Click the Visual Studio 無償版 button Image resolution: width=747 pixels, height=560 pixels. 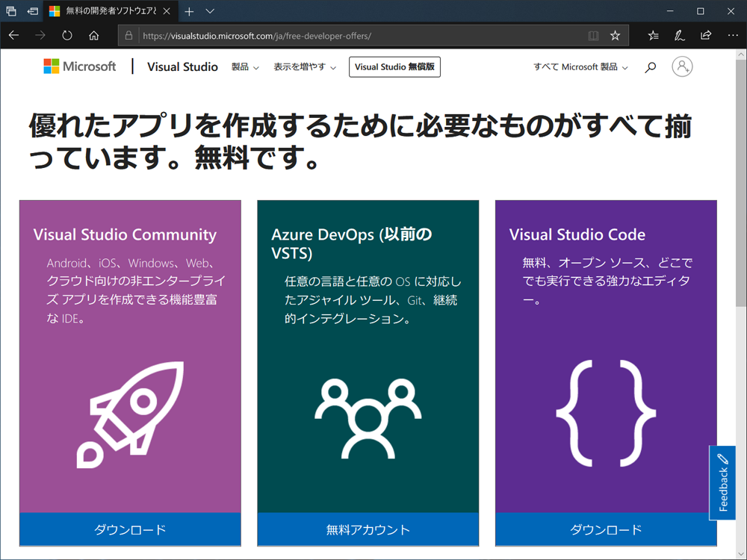(x=394, y=67)
